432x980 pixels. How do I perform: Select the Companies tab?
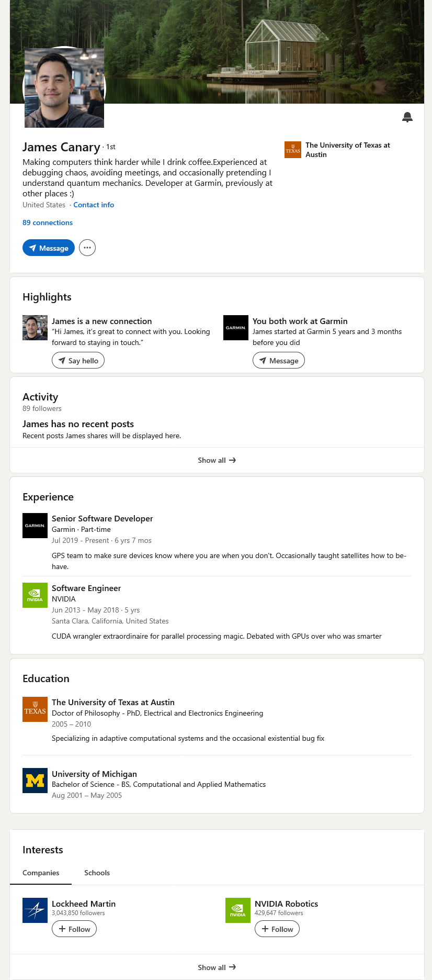41,873
